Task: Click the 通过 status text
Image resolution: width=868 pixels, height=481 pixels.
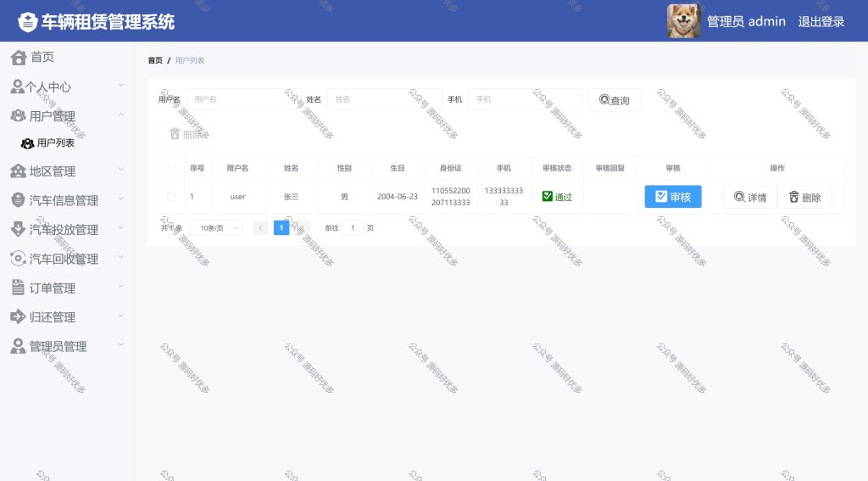Action: tap(563, 197)
